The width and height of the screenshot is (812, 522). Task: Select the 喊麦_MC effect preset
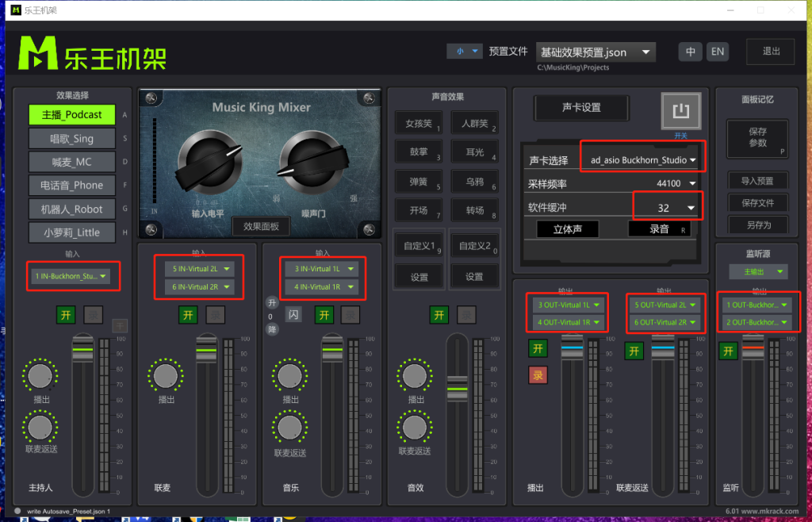72,162
